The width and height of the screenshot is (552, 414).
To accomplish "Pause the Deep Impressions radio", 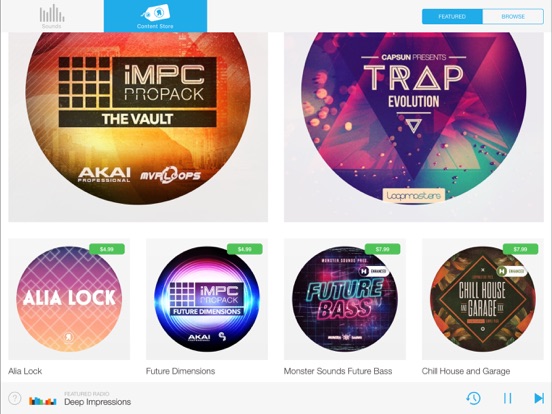I will pyautogui.click(x=507, y=399).
